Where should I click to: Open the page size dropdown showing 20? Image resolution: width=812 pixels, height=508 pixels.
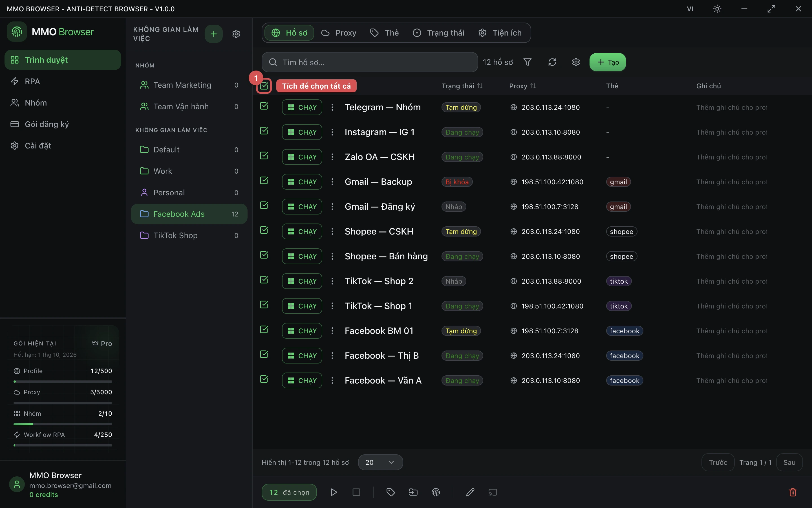click(380, 462)
